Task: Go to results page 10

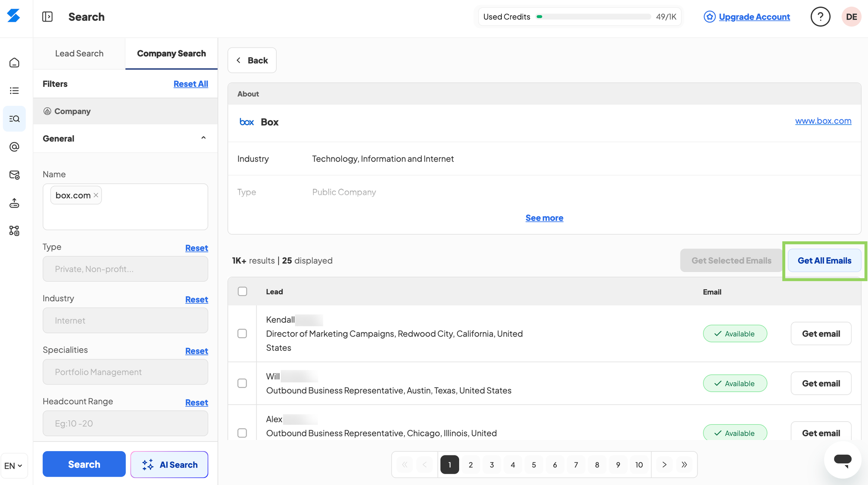Action: (639, 465)
